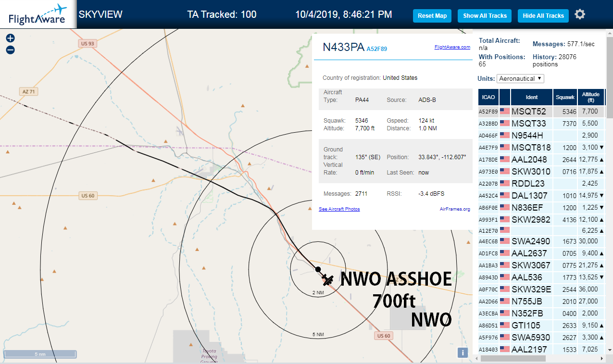Screen dimensions: 613x364
Task: Click the scroll down arrow of table
Action: click(610, 350)
